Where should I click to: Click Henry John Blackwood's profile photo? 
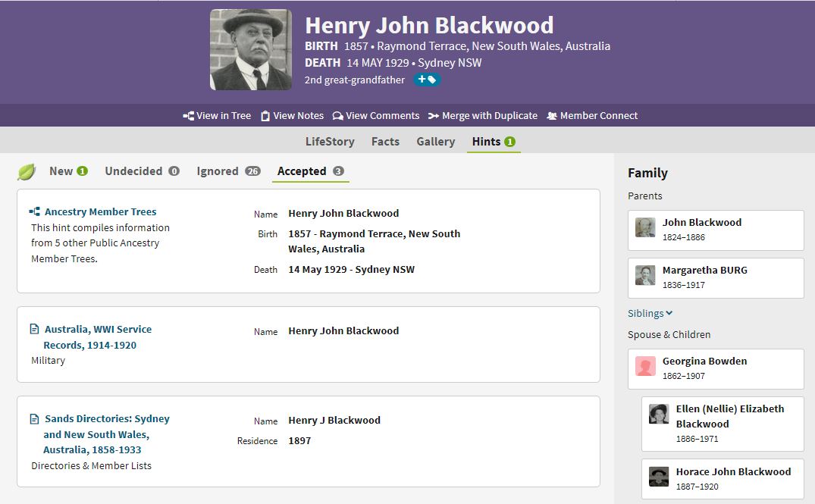(x=251, y=50)
